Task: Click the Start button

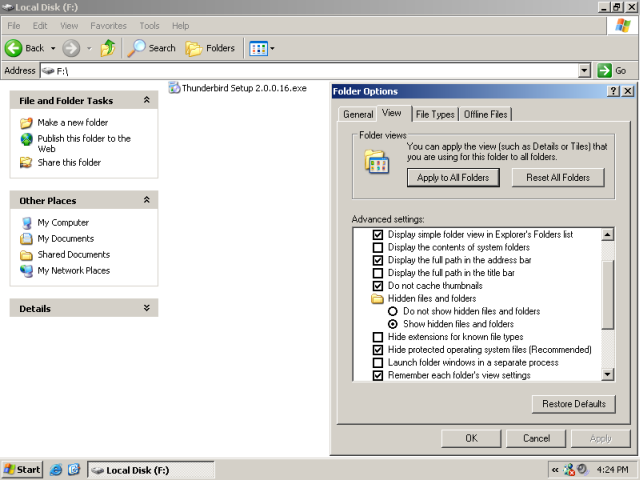Action: (22, 470)
